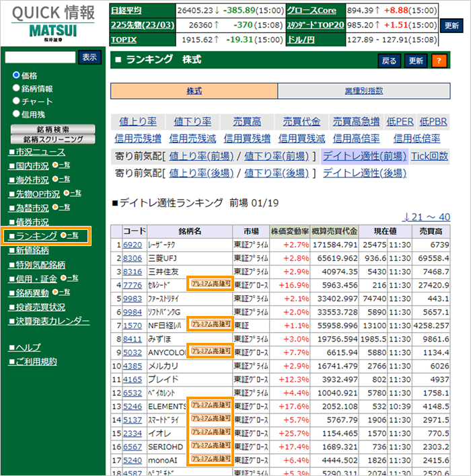Open the 一覧 icon beside 海外市況
Screen dimensions: 471x476
coord(61,179)
